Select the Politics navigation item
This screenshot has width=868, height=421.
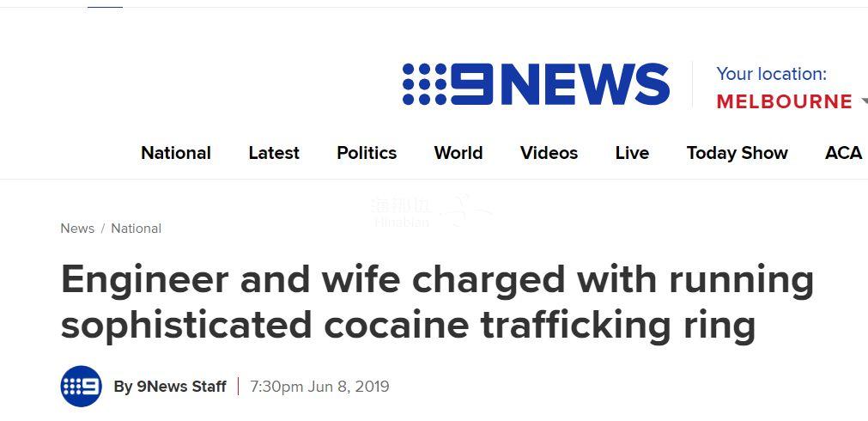[367, 153]
